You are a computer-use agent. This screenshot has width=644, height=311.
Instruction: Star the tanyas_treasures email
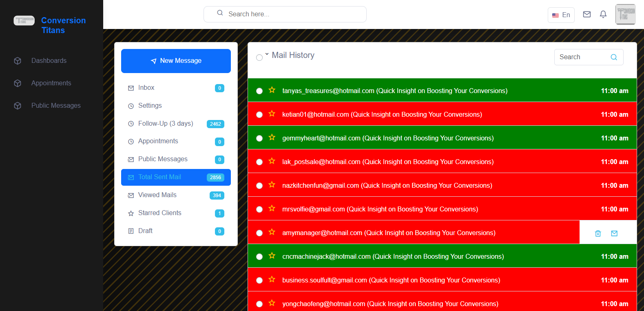click(x=272, y=90)
